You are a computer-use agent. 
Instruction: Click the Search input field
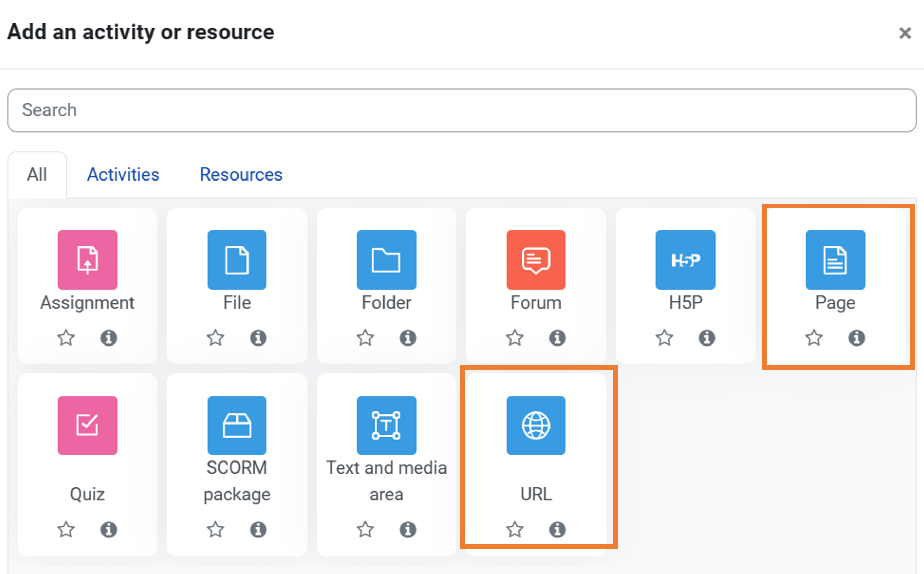[461, 110]
